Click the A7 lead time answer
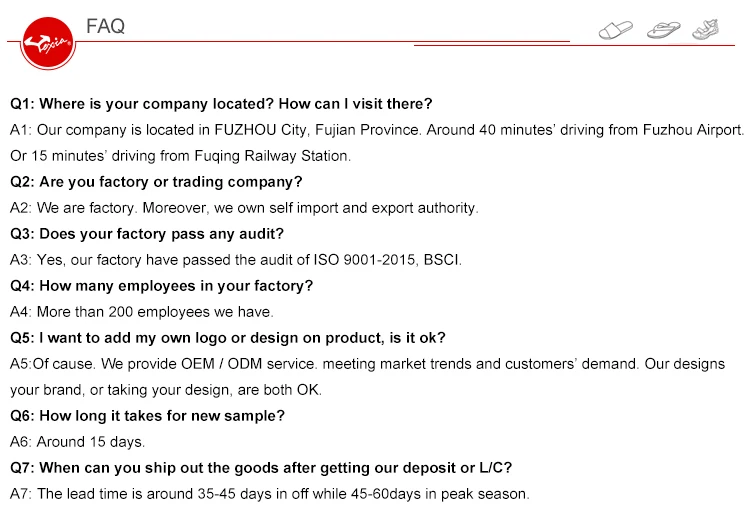This screenshot has height=516, width=750. (269, 493)
